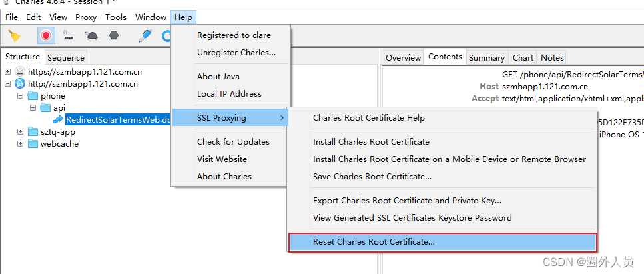644x274 pixels.
Task: Click the http host globe icon
Action: (20, 83)
